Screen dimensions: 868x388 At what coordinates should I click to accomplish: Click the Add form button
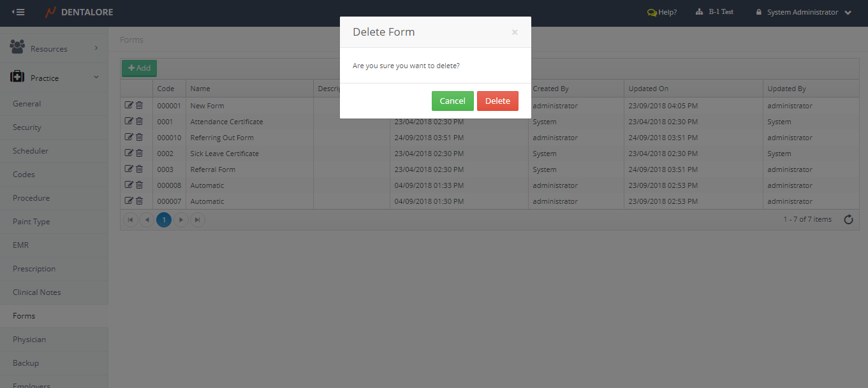[139, 68]
